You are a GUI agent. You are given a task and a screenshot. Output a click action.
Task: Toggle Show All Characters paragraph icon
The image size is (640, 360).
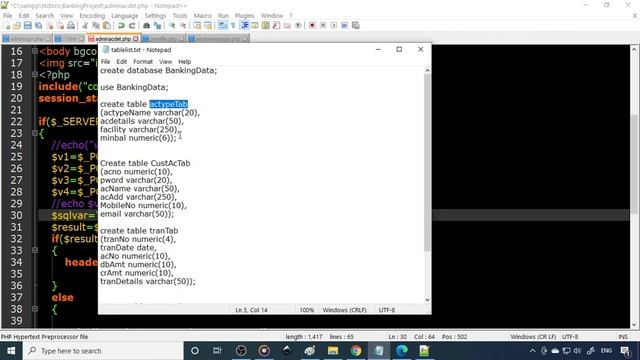pos(233,25)
